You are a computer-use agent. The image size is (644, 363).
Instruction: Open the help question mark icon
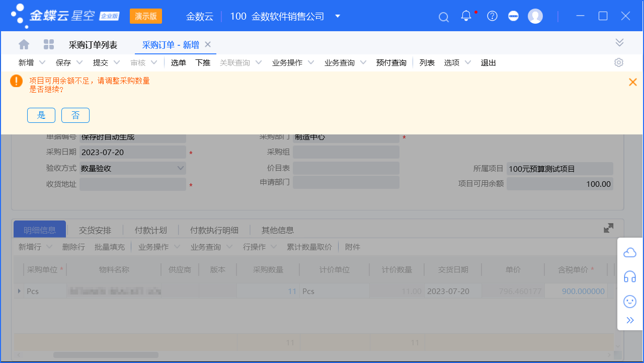click(x=493, y=16)
